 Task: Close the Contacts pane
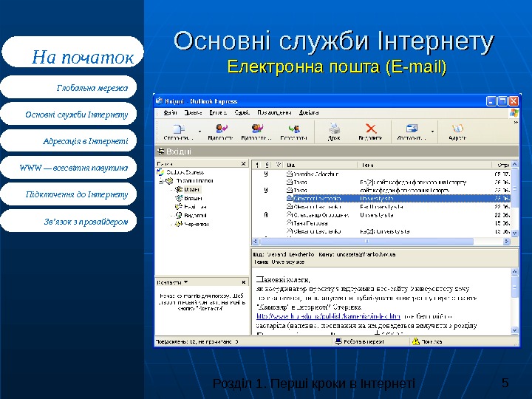click(243, 282)
